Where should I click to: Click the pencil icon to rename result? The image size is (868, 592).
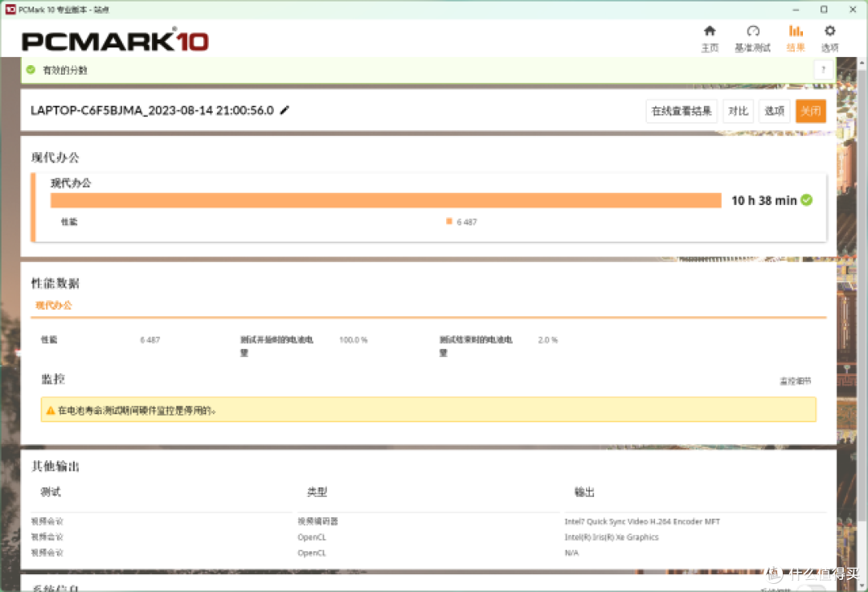tap(285, 110)
